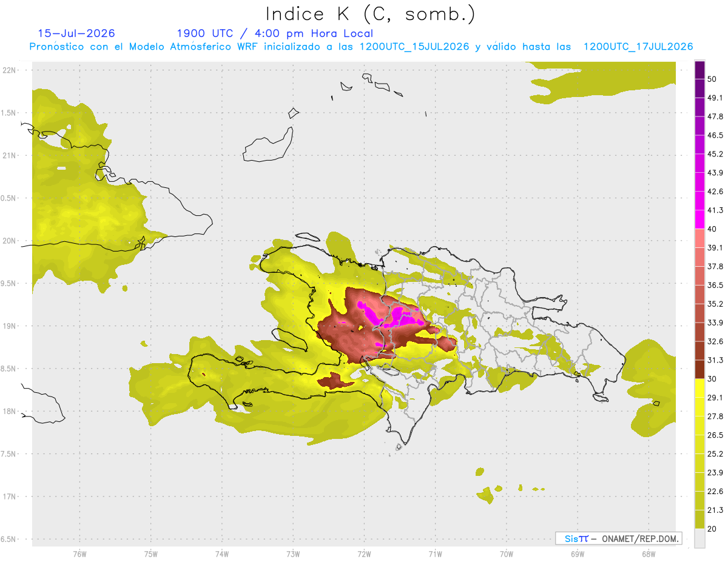Click the colorbar label "40"
This screenshot has height=562, width=728.
[x=712, y=229]
